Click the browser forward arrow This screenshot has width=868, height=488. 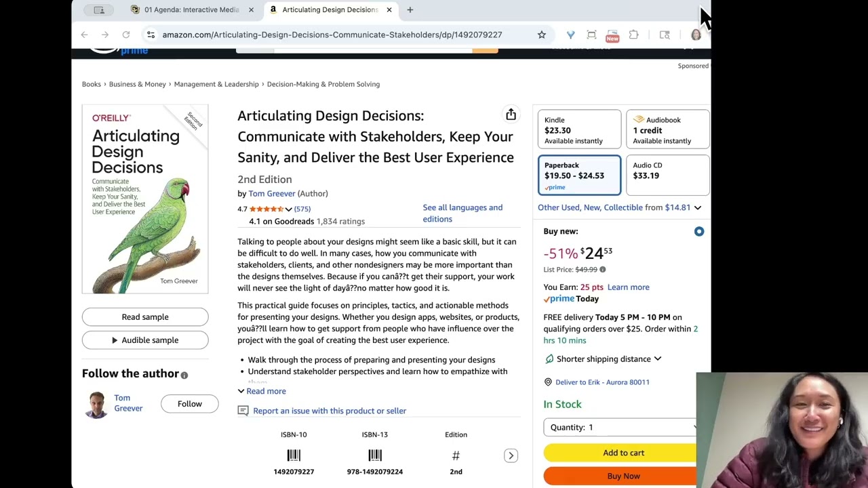tap(105, 35)
